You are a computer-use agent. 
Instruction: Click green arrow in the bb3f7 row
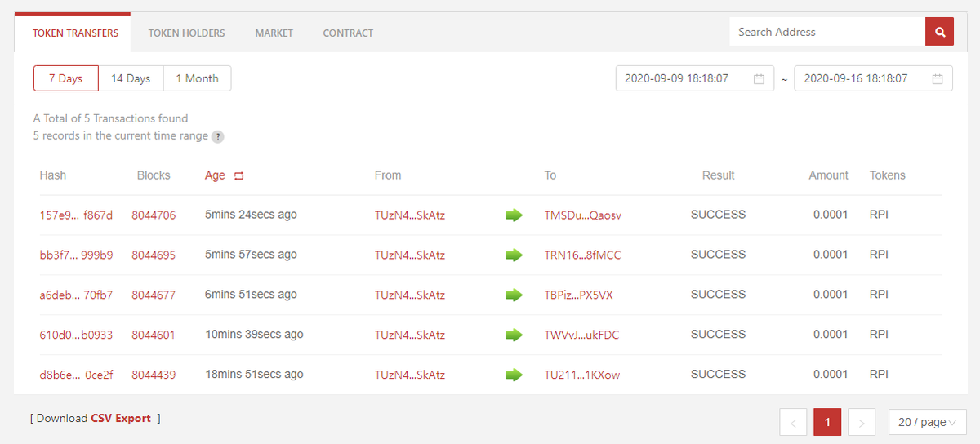click(x=514, y=255)
